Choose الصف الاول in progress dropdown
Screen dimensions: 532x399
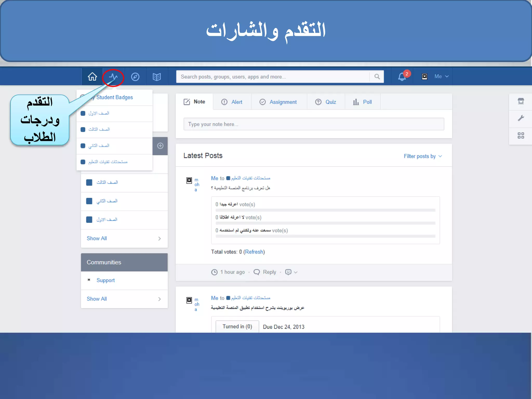pos(115,114)
